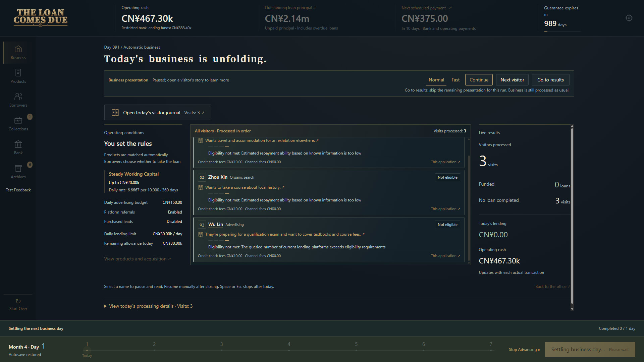Select Fast presentation speed
This screenshot has width=644, height=362.
(455, 80)
